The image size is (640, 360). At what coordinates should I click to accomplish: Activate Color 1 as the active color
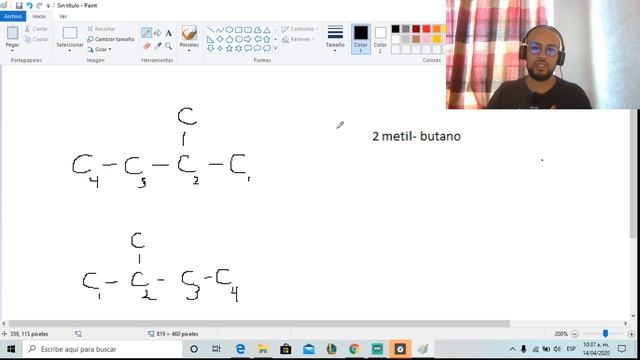[361, 39]
